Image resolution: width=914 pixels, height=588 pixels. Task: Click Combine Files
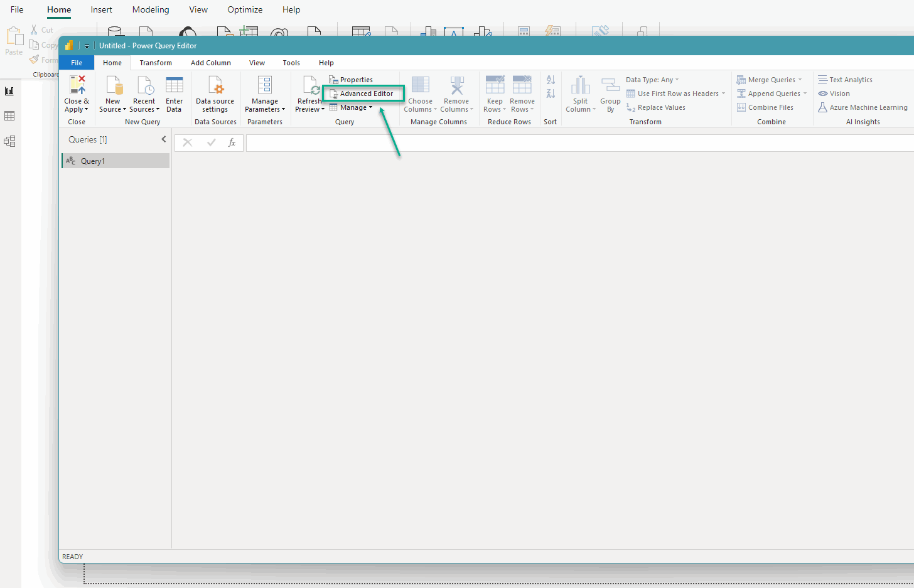(x=770, y=107)
